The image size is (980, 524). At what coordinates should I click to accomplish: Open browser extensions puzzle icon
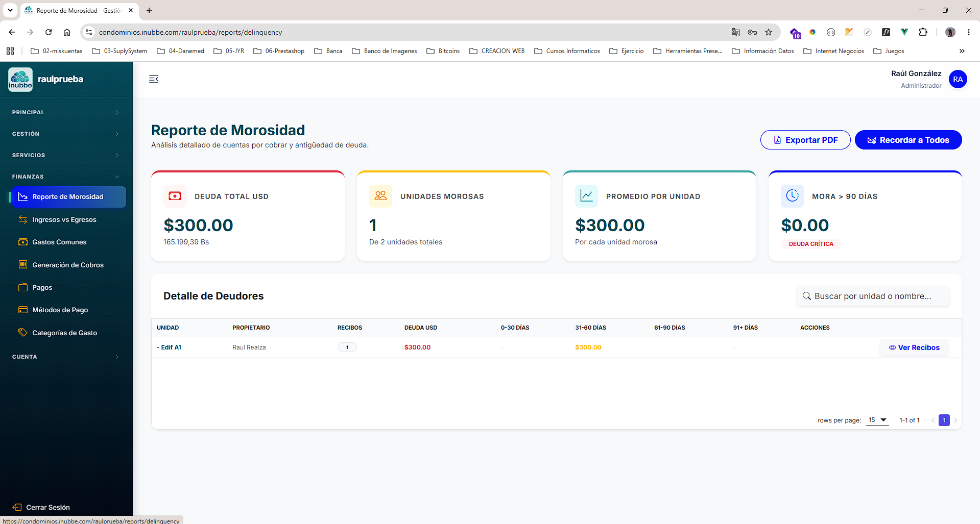coord(923,32)
